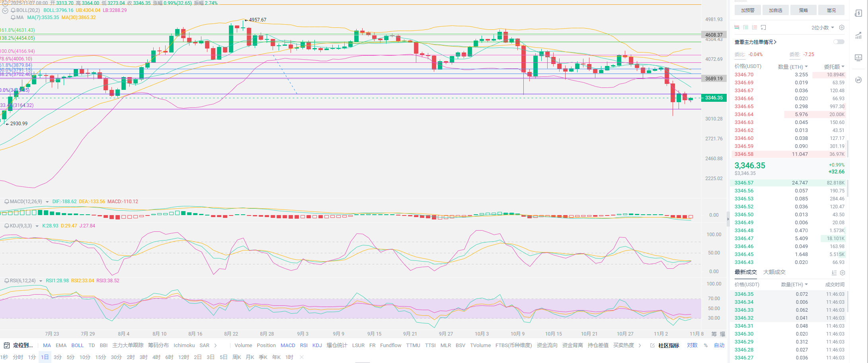Screen dimensions: 868x363
Task: Close the timeframe bar with X icon
Action: (302, 357)
